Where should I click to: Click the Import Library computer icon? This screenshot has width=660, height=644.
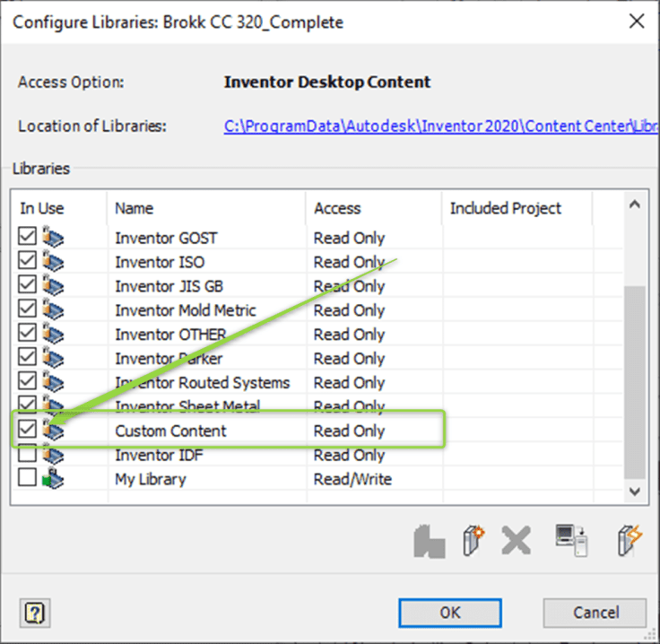tap(571, 541)
